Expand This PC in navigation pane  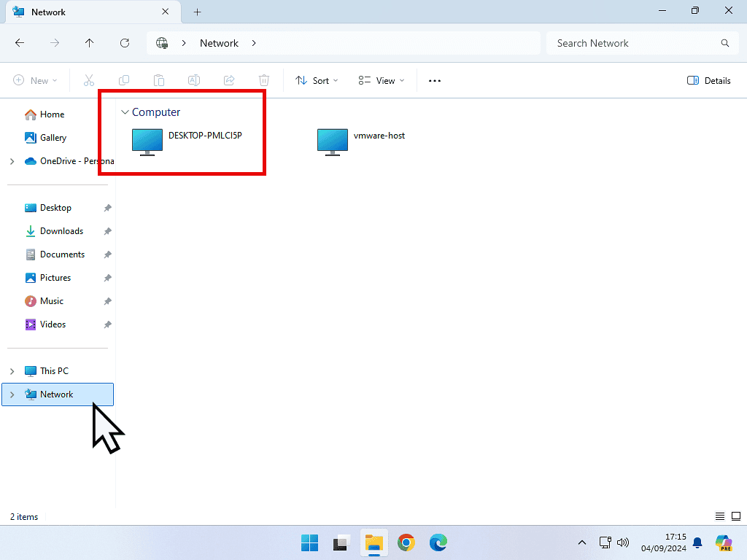(12, 371)
